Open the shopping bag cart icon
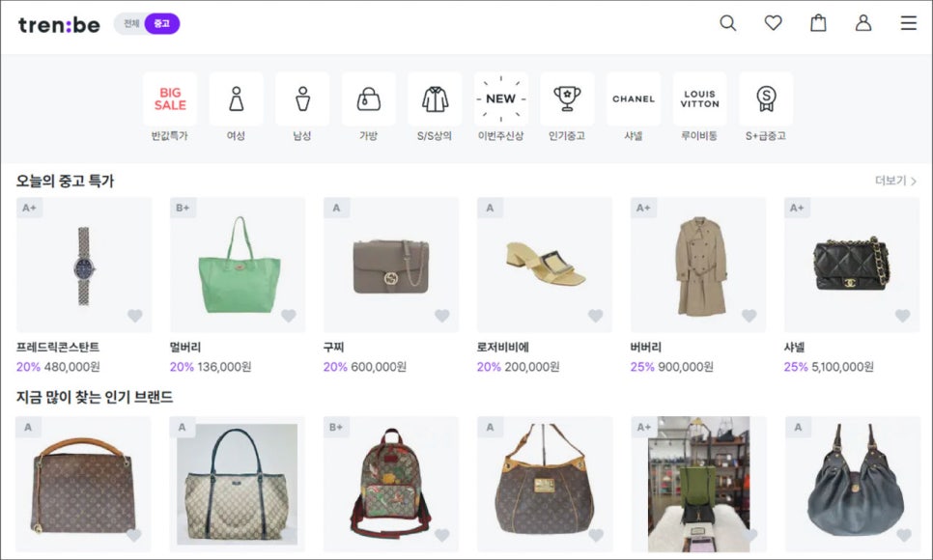 (x=818, y=23)
